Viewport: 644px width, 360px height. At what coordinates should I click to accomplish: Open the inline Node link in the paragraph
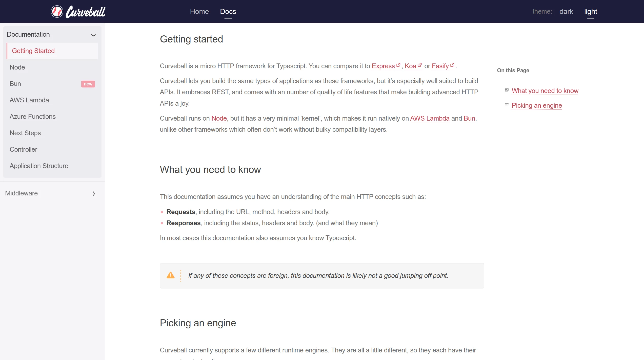coord(219,118)
